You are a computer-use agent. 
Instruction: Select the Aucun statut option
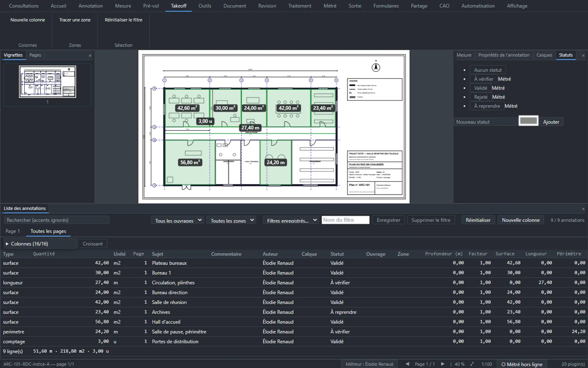pyautogui.click(x=488, y=70)
